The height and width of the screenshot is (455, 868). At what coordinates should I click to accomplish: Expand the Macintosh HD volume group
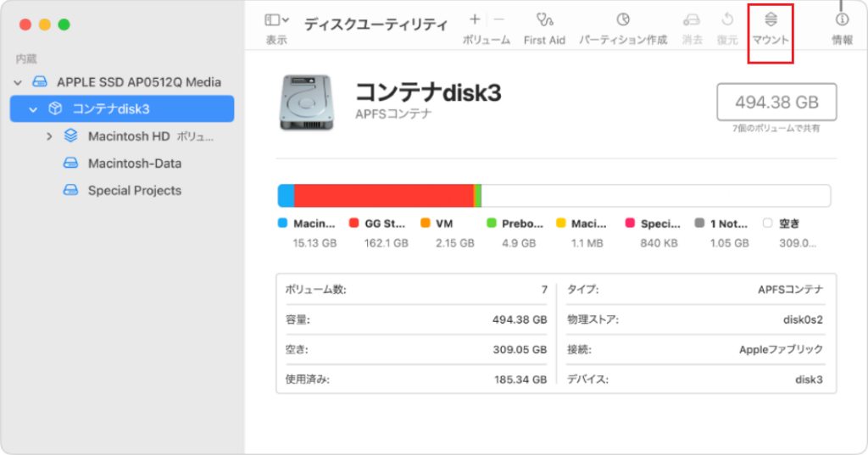49,136
